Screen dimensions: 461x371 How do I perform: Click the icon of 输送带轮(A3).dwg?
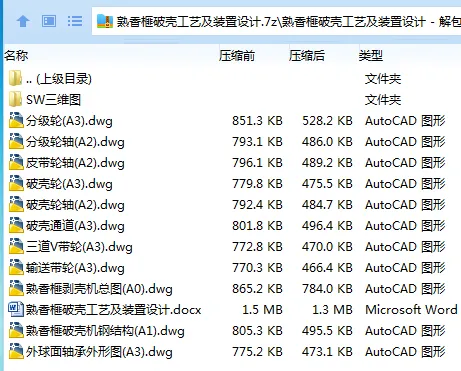pyautogui.click(x=16, y=267)
